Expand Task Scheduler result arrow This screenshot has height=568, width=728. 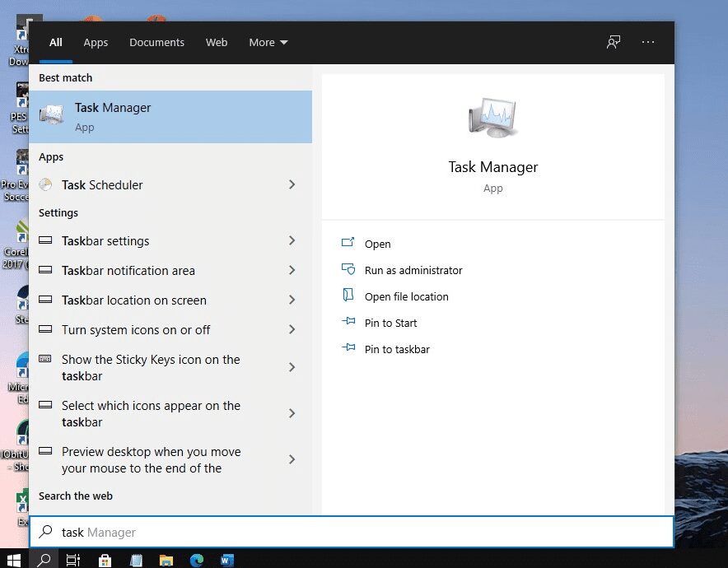pos(292,184)
